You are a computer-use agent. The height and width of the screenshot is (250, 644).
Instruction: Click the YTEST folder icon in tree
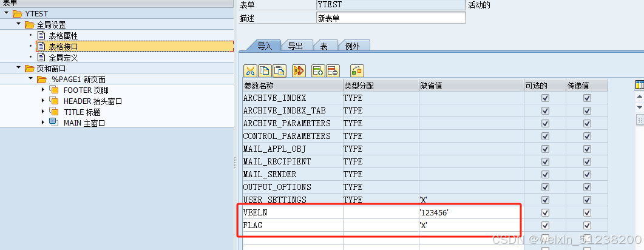pyautogui.click(x=17, y=13)
